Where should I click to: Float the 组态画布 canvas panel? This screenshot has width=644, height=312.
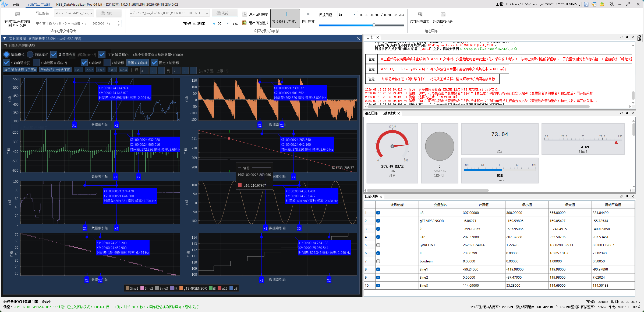(x=621, y=113)
